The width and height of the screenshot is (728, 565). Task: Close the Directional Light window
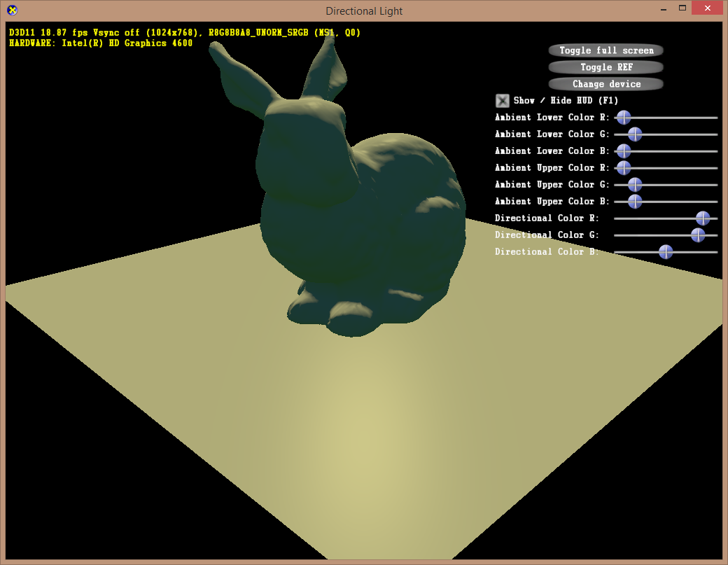pyautogui.click(x=707, y=8)
